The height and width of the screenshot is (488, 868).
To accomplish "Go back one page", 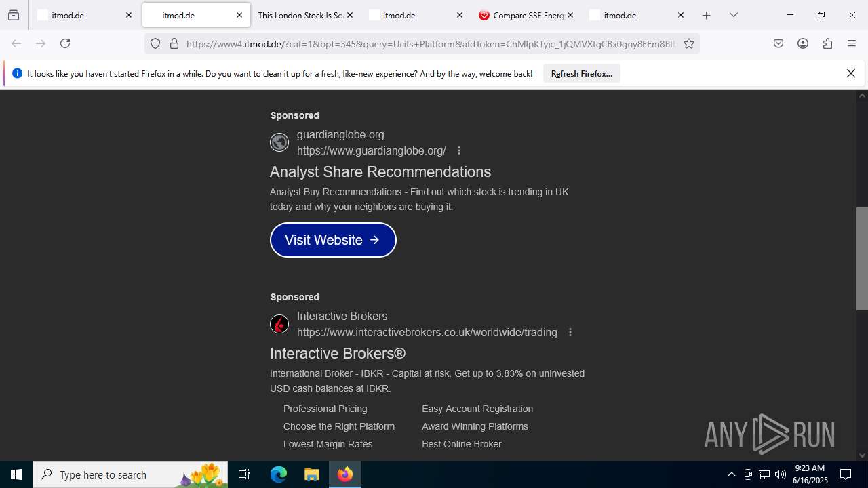I will [x=16, y=43].
